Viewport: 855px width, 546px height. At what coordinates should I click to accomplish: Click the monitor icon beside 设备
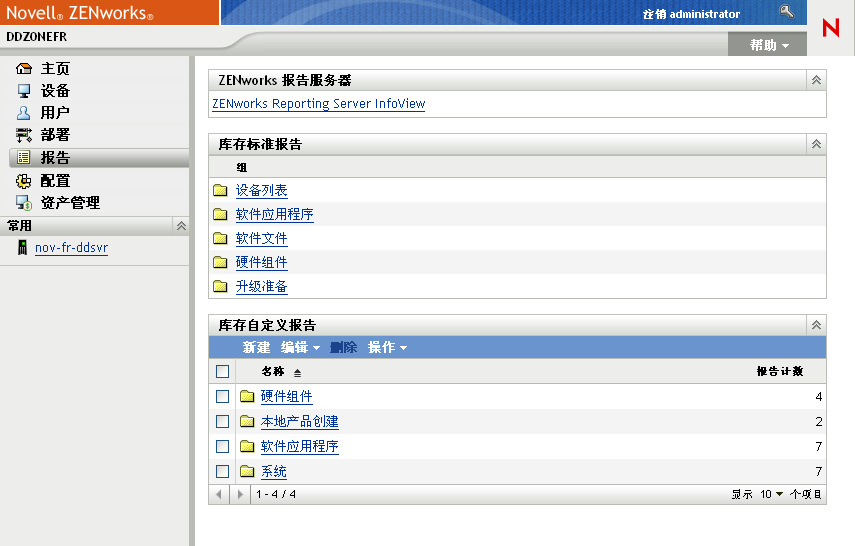[24, 91]
